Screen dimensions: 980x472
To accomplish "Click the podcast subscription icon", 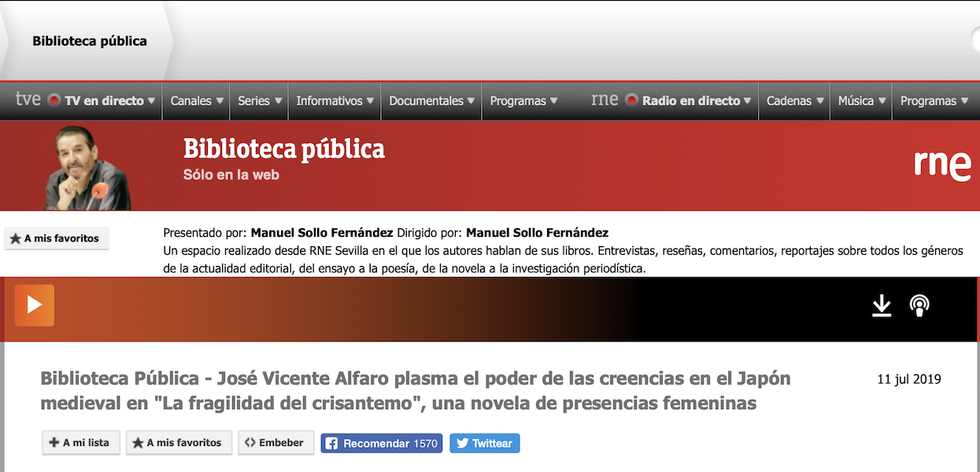I will point(919,306).
